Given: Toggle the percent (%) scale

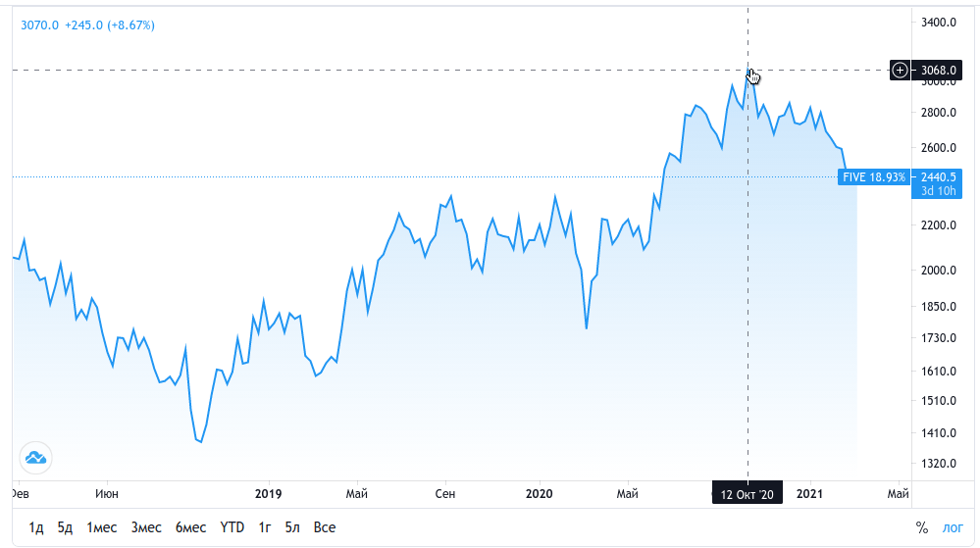Looking at the screenshot, I should (921, 527).
